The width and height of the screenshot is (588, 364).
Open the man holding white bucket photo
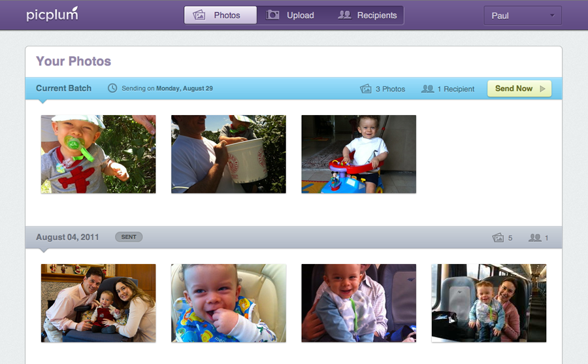229,154
